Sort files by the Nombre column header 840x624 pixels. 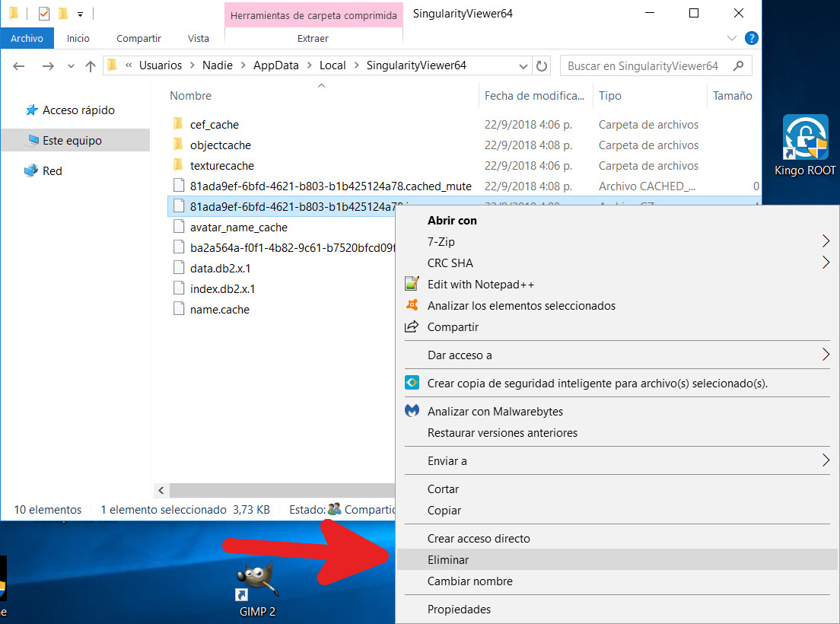tap(191, 96)
